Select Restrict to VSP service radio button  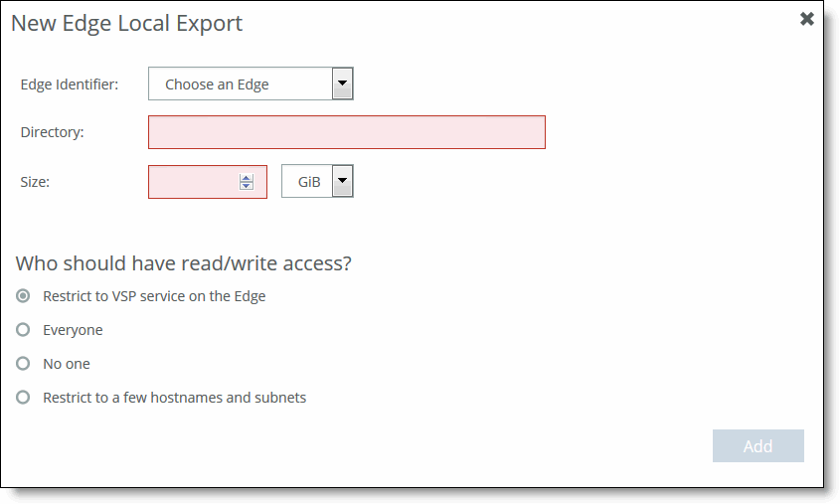click(23, 295)
